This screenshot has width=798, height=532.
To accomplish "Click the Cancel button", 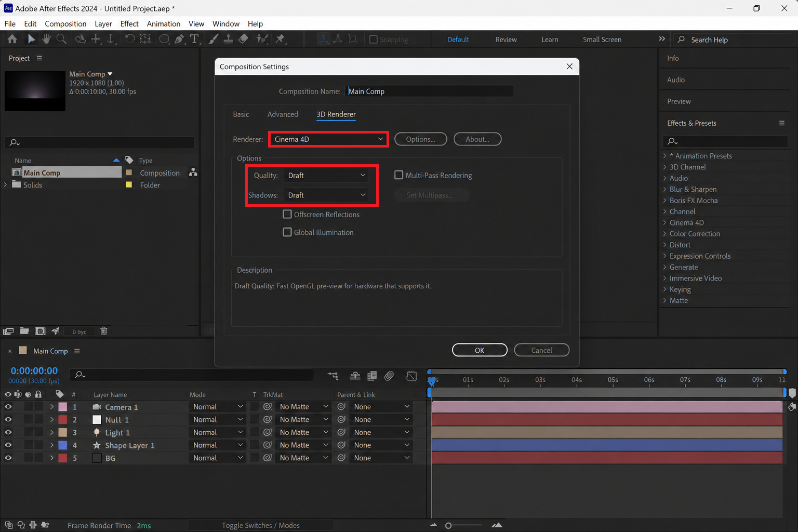I will click(x=542, y=350).
